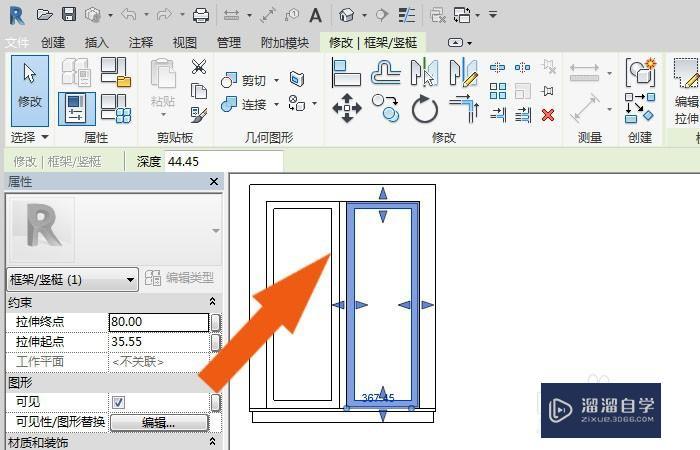
Task: Click the Open folder icon in quick access
Action: (45, 15)
